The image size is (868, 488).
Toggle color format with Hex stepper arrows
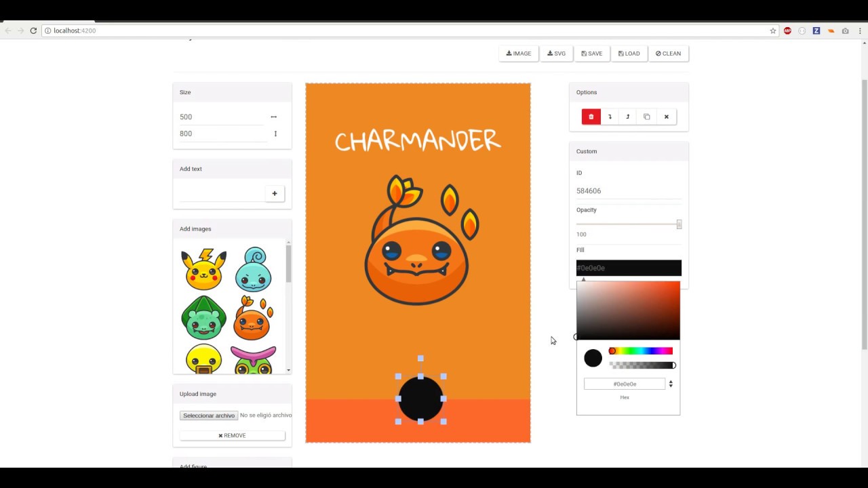point(671,384)
